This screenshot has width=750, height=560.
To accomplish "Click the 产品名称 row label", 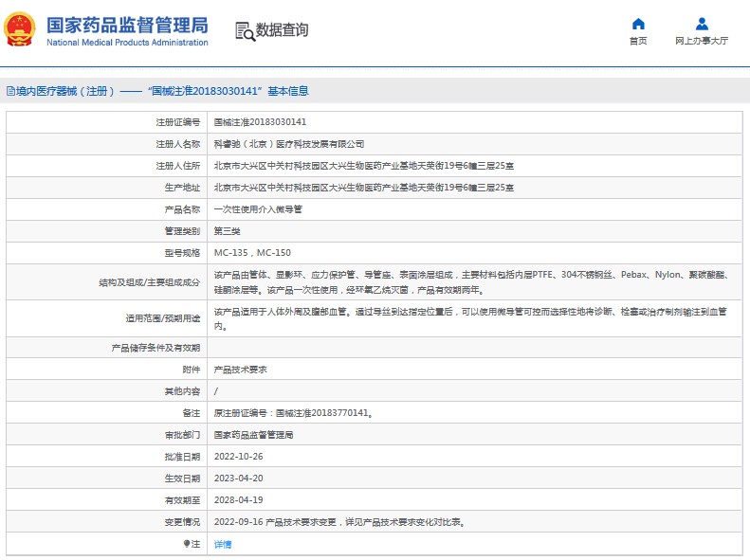I will pos(182,209).
